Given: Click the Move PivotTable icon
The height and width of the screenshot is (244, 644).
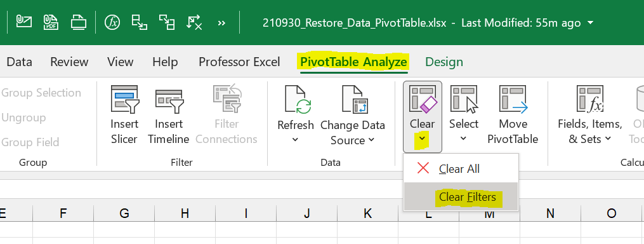Looking at the screenshot, I should 513,99.
